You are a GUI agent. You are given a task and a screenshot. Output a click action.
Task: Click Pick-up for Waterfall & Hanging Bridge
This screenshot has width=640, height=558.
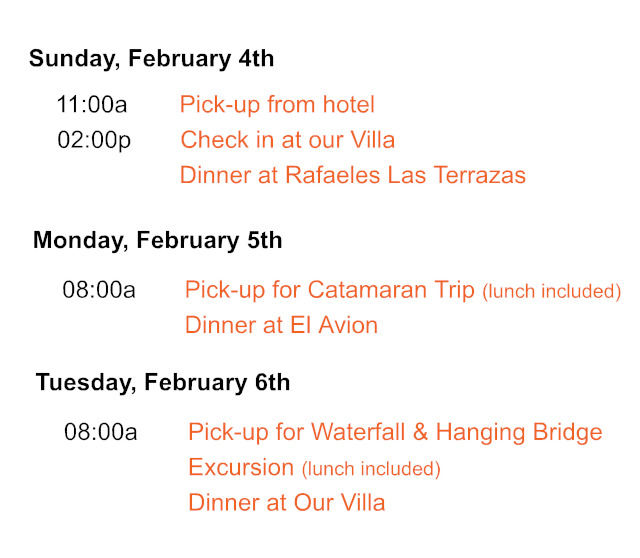[395, 433]
